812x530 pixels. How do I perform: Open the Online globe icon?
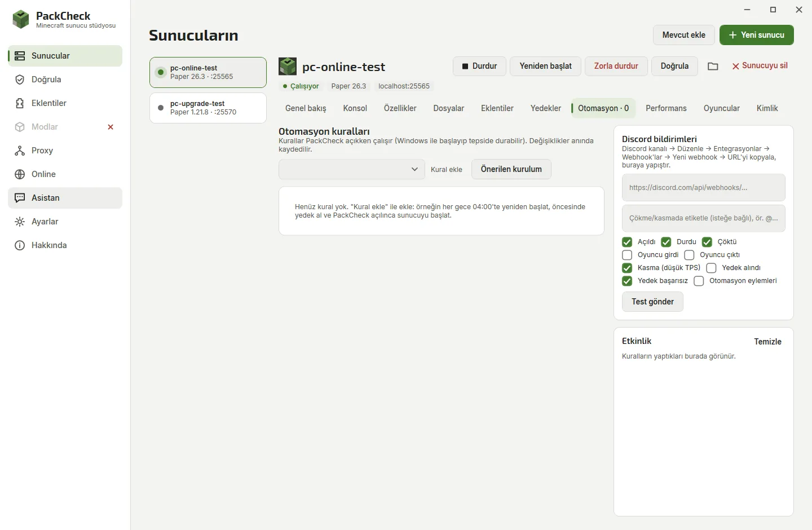pos(20,174)
